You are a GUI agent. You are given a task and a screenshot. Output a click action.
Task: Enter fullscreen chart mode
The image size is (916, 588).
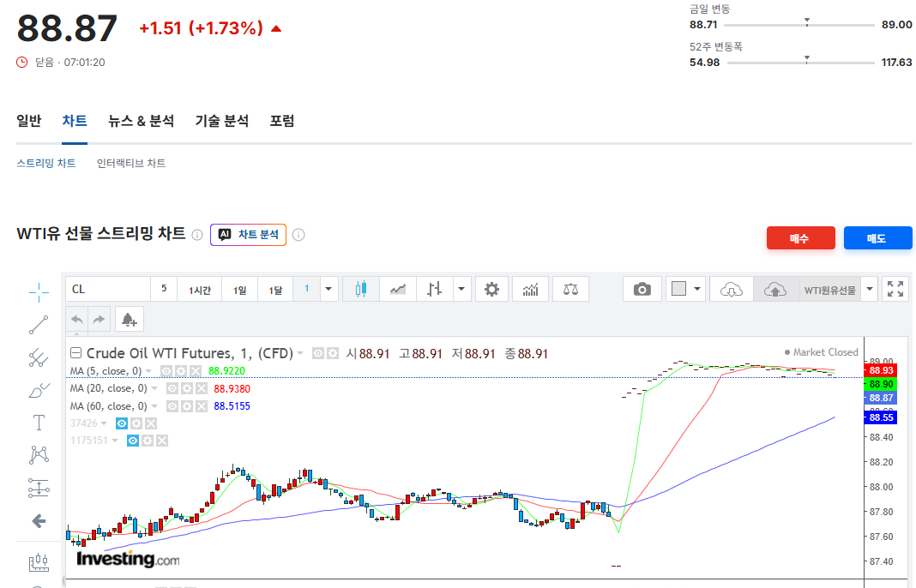pyautogui.click(x=895, y=289)
